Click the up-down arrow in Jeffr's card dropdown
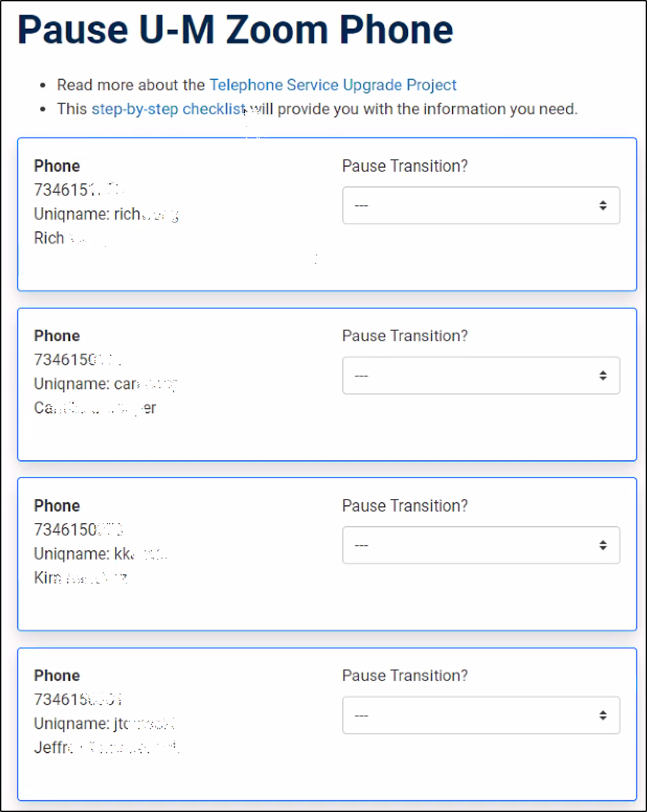The width and height of the screenshot is (647, 812). pos(603,715)
